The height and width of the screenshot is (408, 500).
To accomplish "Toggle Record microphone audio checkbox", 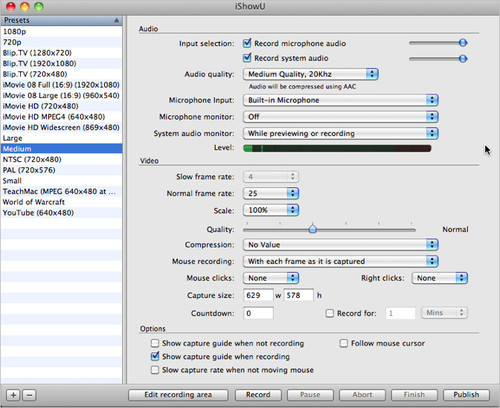I will coord(247,43).
